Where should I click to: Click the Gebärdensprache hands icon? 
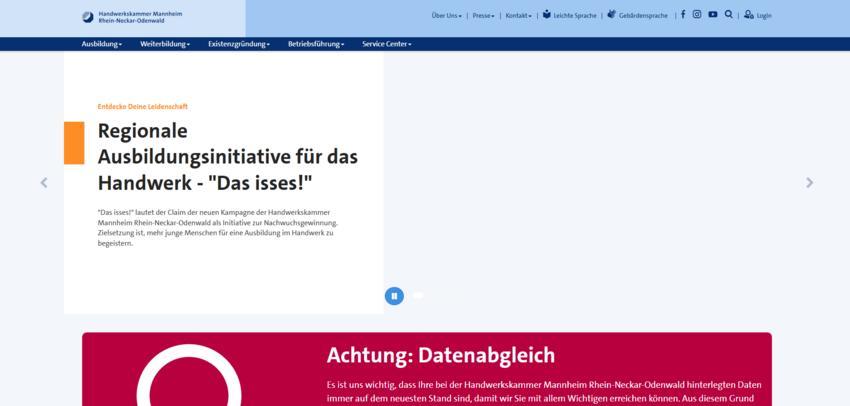point(611,15)
